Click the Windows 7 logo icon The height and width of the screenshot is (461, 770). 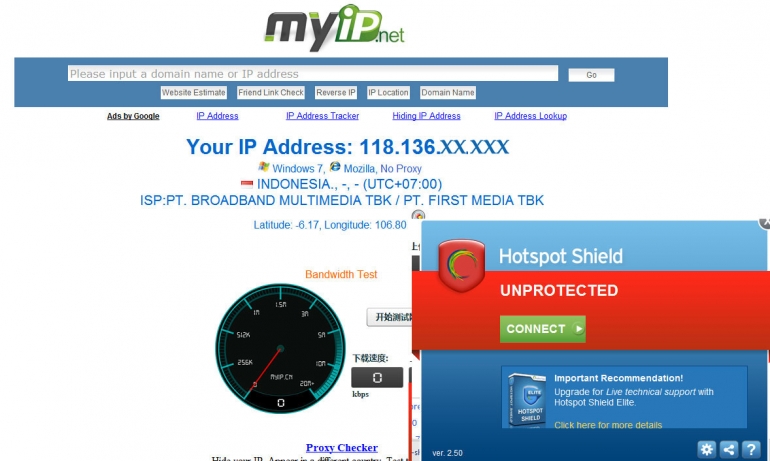click(x=264, y=167)
